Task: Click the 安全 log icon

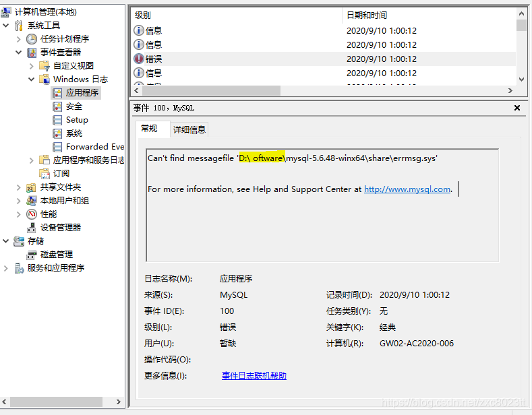Action: [57, 106]
